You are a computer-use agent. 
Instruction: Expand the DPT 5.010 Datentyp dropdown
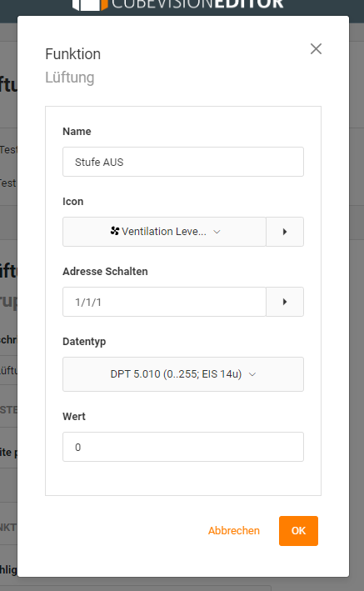(x=183, y=374)
